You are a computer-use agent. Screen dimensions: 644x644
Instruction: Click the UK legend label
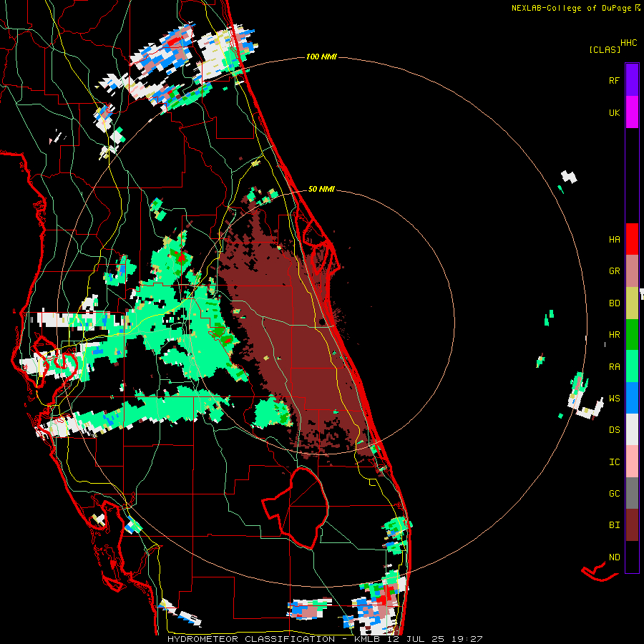[x=614, y=112]
